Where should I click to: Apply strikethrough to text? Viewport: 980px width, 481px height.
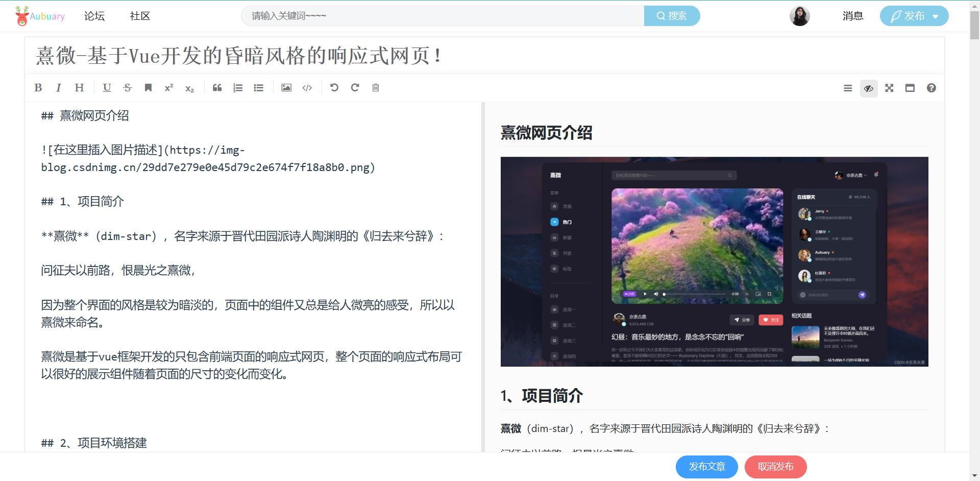[128, 87]
